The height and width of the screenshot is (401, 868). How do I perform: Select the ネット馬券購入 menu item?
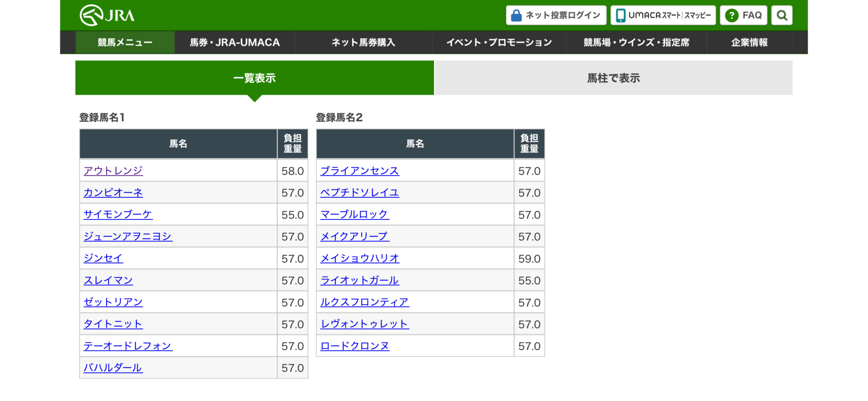pos(363,43)
